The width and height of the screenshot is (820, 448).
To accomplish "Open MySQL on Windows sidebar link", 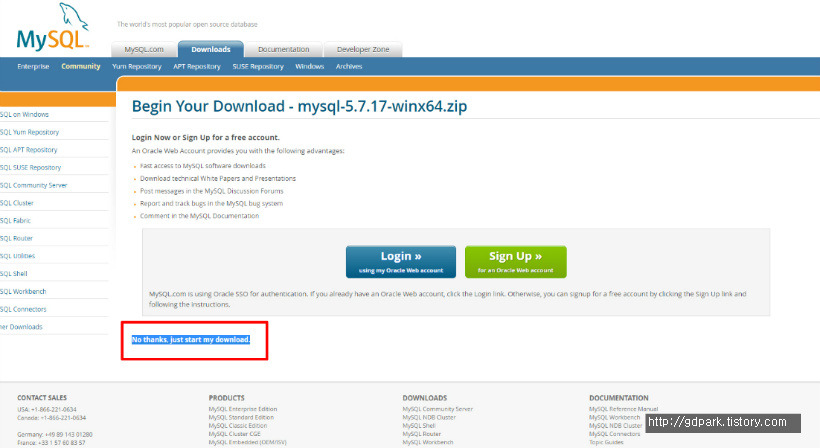I will pyautogui.click(x=24, y=114).
